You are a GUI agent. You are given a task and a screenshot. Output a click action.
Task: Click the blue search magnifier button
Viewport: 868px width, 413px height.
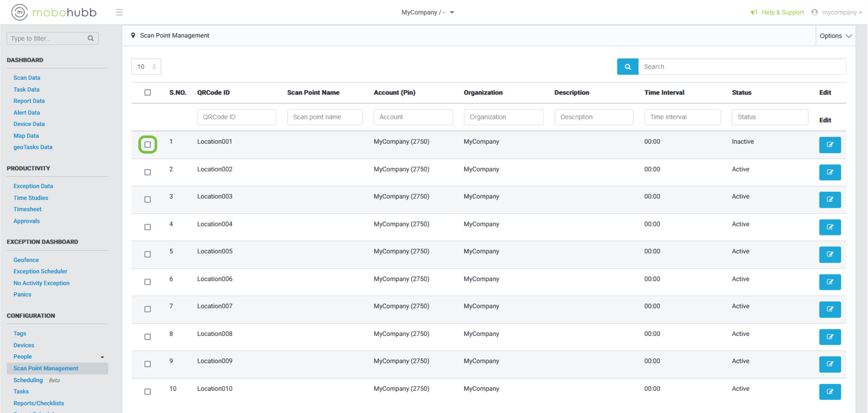click(628, 67)
